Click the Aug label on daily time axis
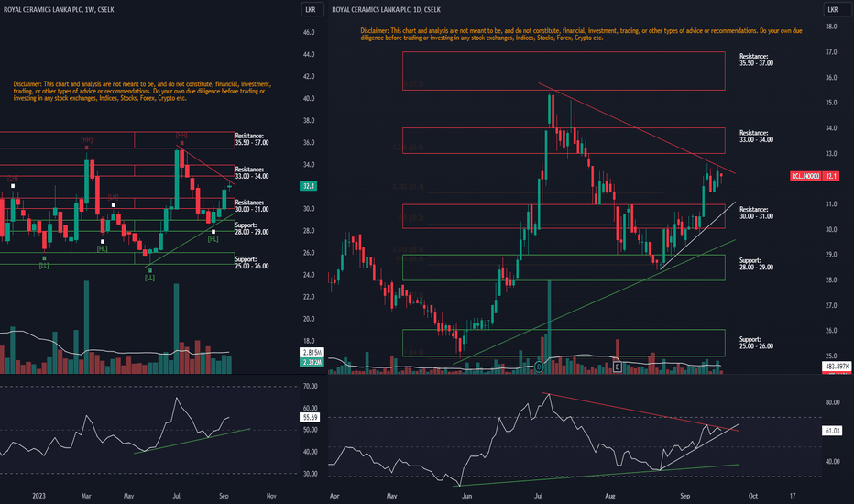 [610, 496]
